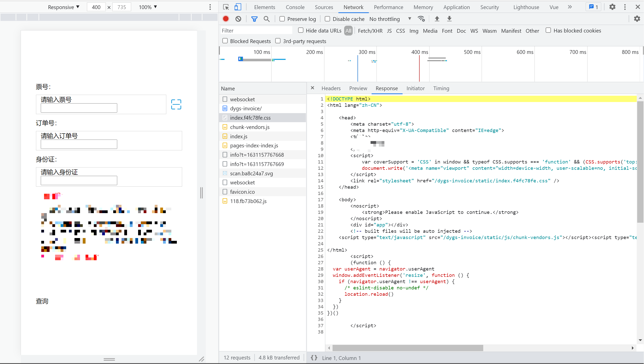Filter requests by Fetch/XHR
The width and height of the screenshot is (644, 364).
pyautogui.click(x=370, y=31)
